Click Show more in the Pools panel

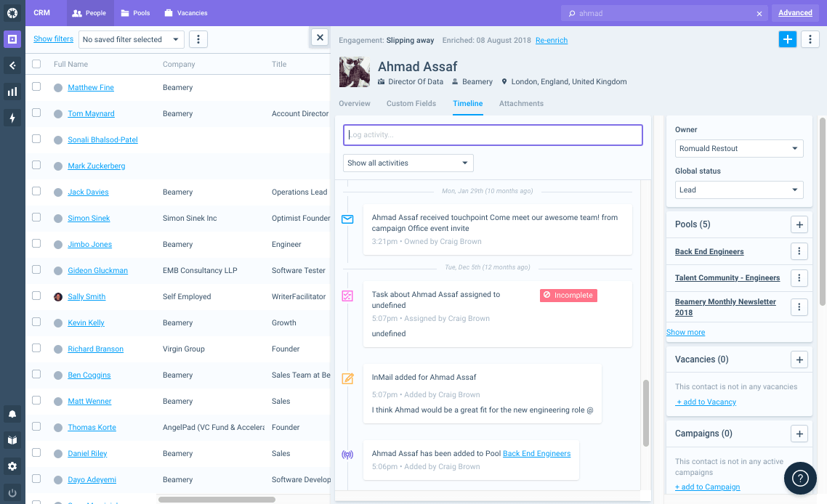pyautogui.click(x=685, y=332)
